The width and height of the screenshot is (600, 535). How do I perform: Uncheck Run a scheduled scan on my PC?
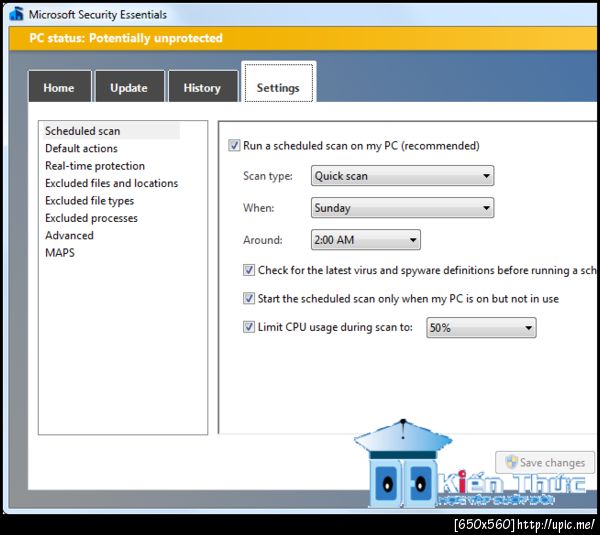[x=234, y=145]
